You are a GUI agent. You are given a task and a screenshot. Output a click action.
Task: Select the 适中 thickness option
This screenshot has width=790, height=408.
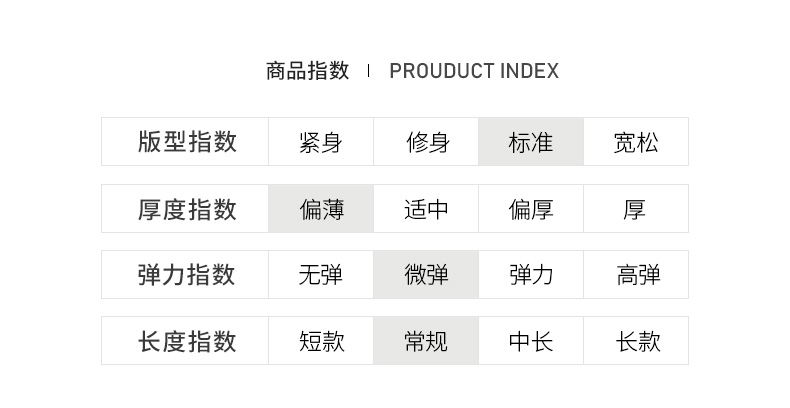(426, 209)
